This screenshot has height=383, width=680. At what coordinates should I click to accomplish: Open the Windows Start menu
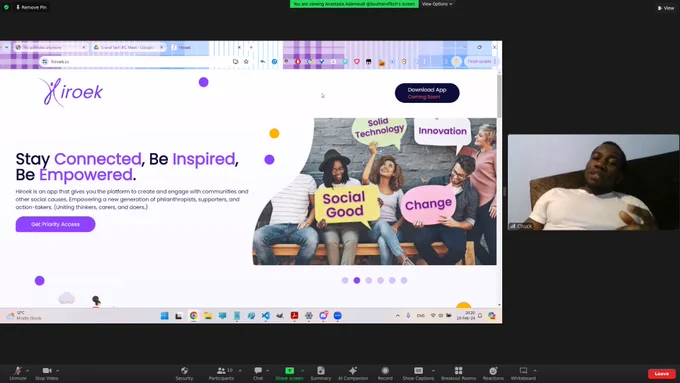(x=164, y=316)
